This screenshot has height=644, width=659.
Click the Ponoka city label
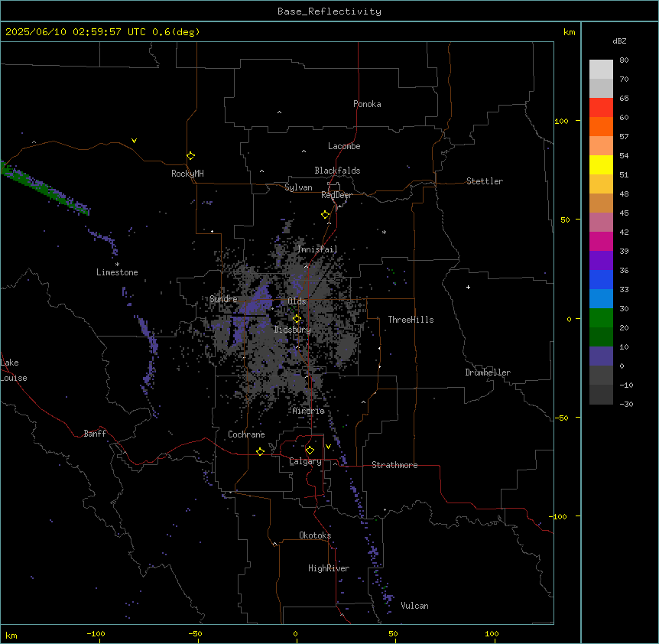[x=367, y=104]
